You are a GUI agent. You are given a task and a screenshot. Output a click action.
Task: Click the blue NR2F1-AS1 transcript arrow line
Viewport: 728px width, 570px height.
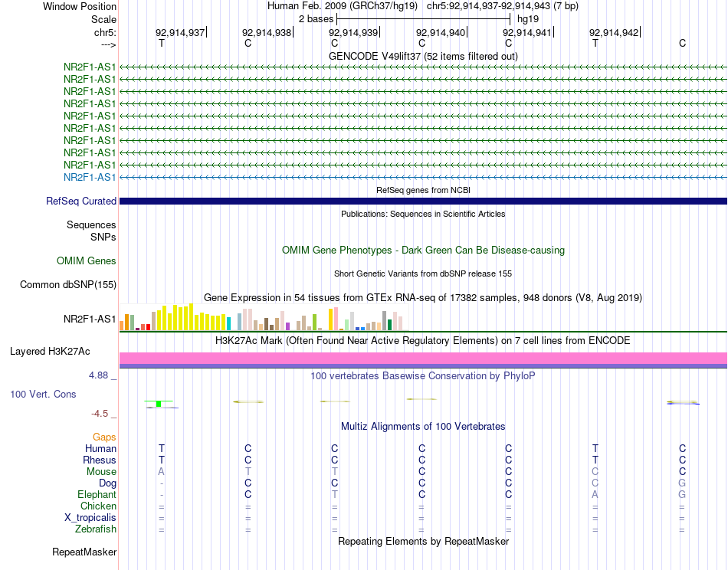pyautogui.click(x=423, y=177)
